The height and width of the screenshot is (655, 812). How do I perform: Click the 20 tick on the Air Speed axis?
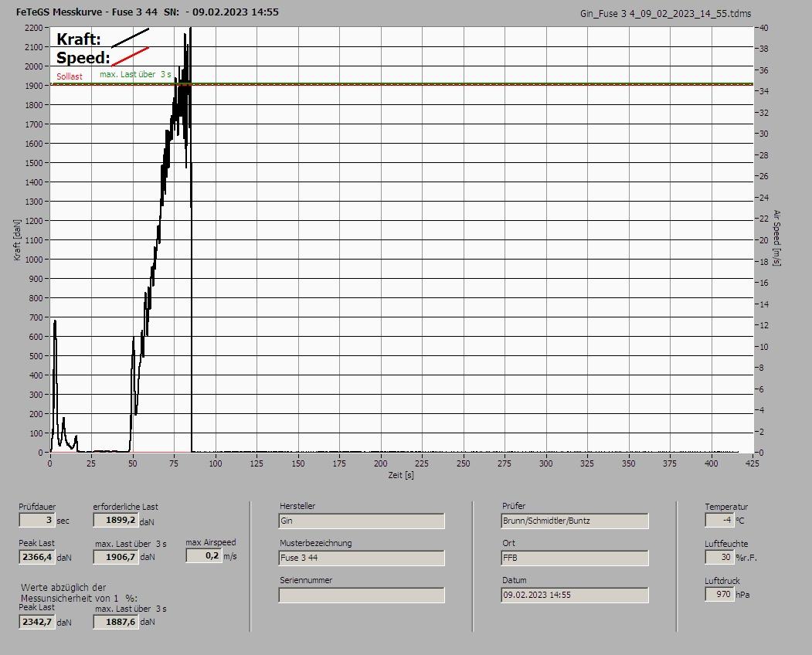pyautogui.click(x=764, y=240)
